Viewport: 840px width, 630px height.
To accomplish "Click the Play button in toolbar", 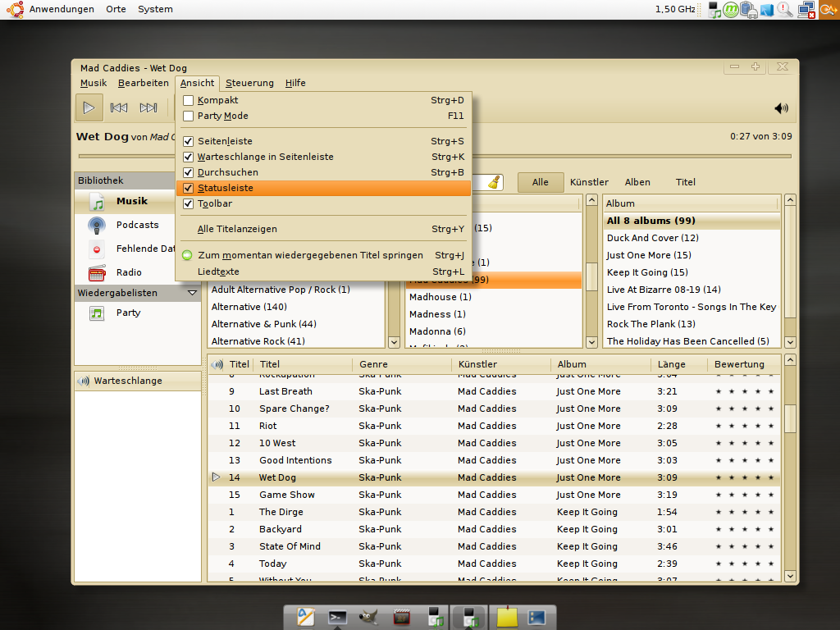I will (89, 107).
